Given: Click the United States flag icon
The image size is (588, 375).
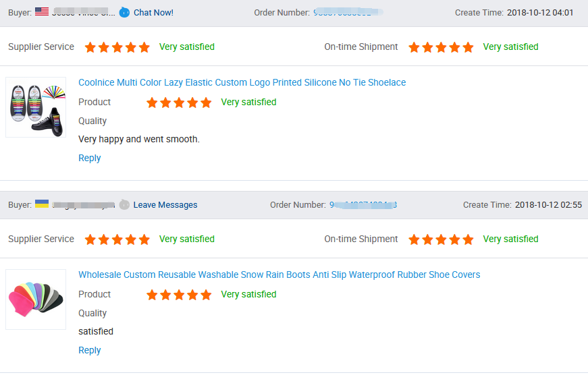Looking at the screenshot, I should (42, 11).
